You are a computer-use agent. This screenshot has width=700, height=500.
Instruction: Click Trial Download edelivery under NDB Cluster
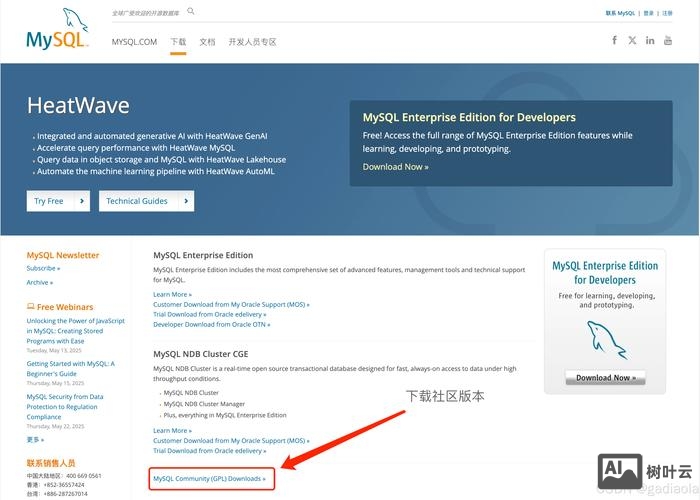click(x=210, y=451)
